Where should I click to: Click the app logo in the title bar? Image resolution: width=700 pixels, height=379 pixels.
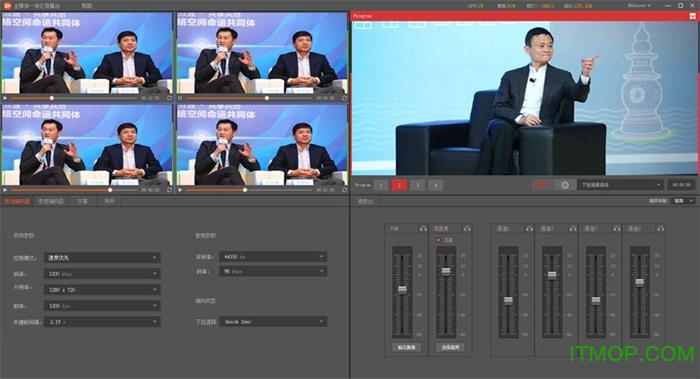[7, 6]
